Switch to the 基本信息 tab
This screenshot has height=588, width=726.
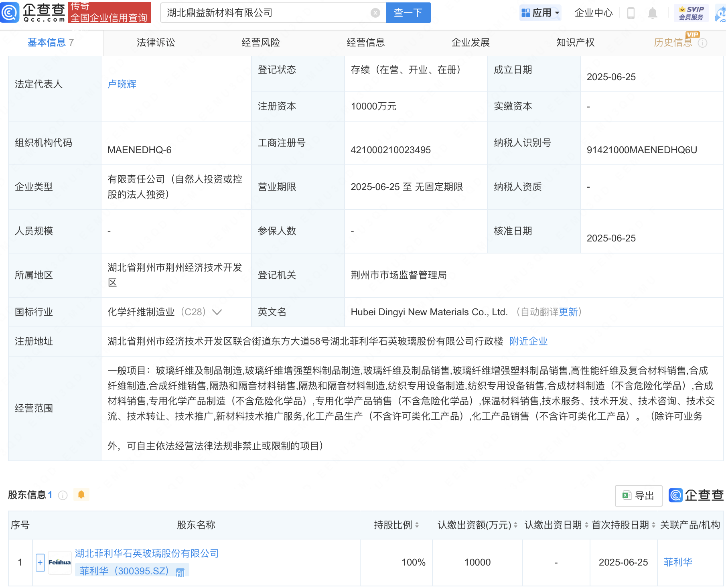51,43
